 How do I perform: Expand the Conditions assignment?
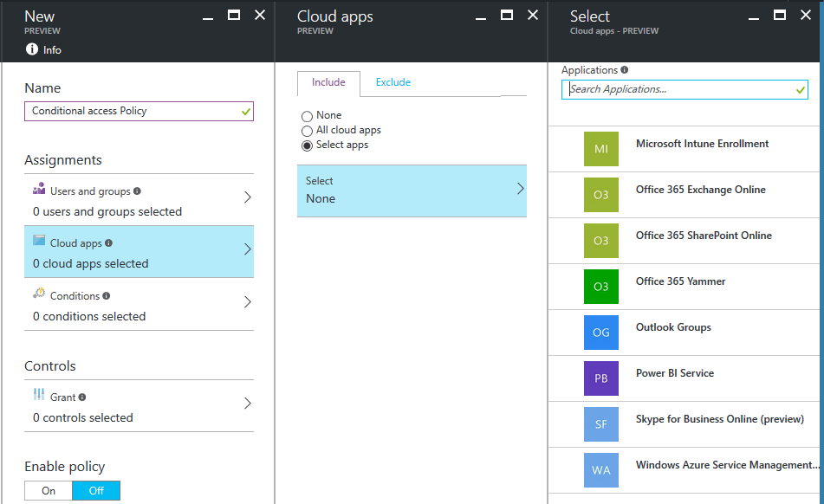point(139,305)
